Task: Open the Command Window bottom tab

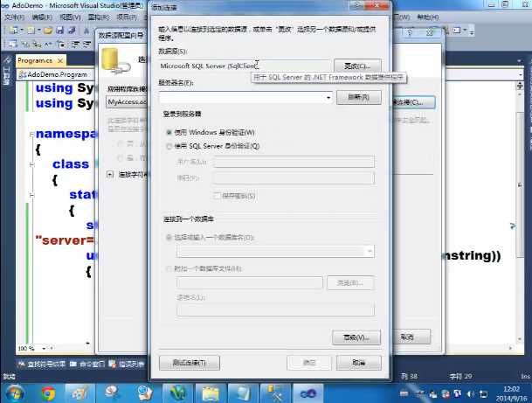Action: point(87,365)
